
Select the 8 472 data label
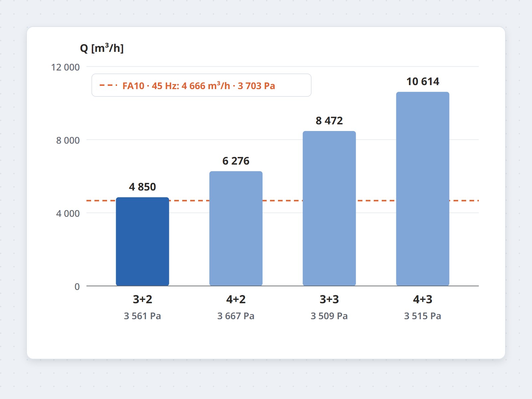click(329, 121)
